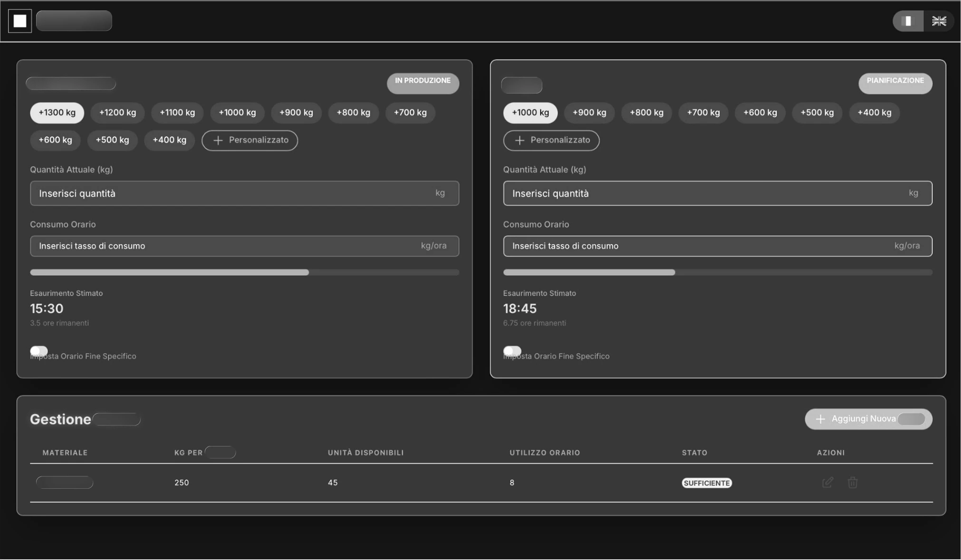961x560 pixels.
Task: Switch language using the UK flag icon
Action: 939,20
